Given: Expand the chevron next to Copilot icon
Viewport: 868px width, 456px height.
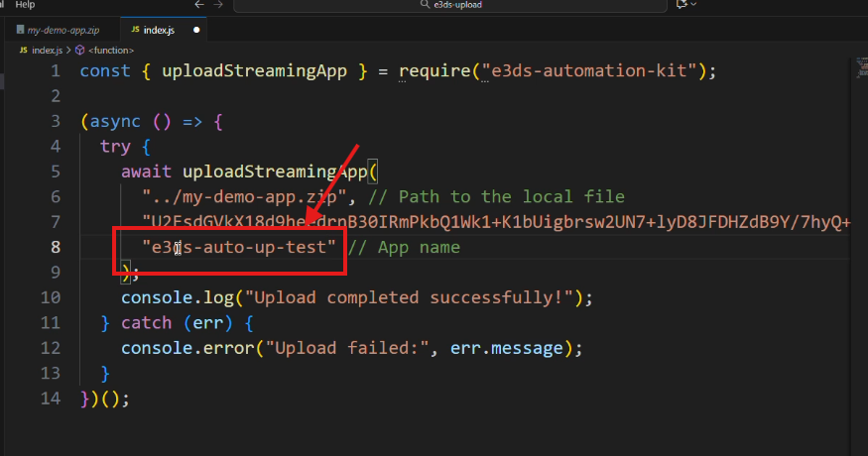Looking at the screenshot, I should point(694,5).
